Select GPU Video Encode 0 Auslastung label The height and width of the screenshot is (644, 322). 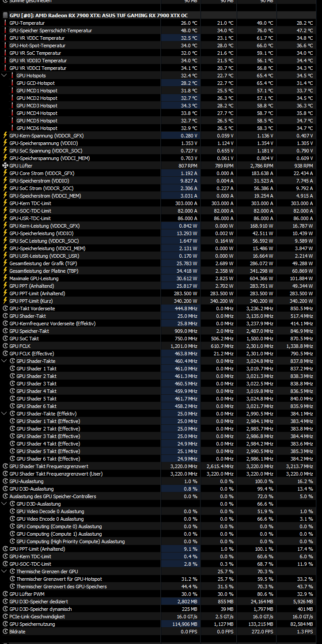click(50, 518)
